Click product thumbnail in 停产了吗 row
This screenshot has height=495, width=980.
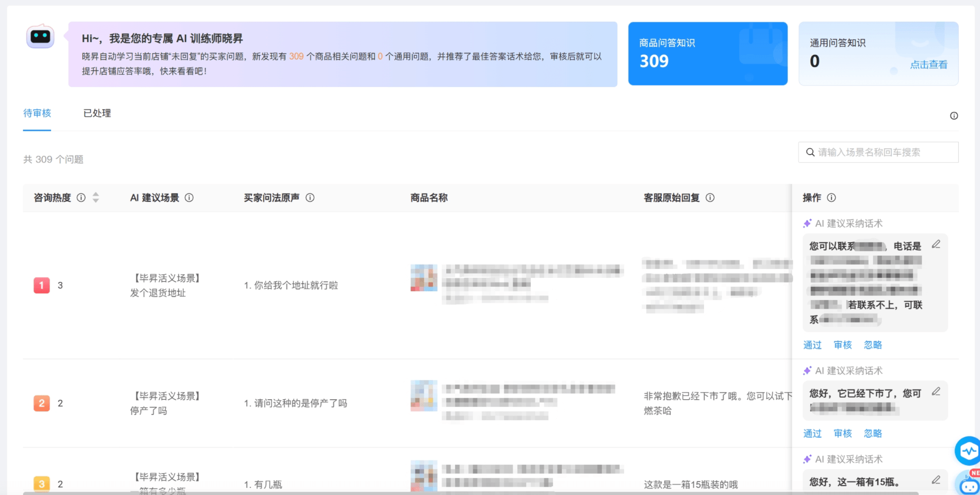pyautogui.click(x=424, y=396)
